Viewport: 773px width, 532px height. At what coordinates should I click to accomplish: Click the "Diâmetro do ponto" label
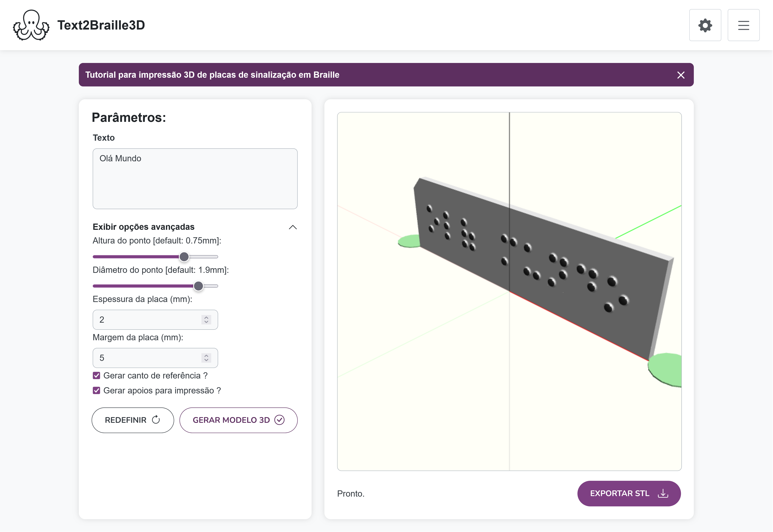tap(161, 270)
